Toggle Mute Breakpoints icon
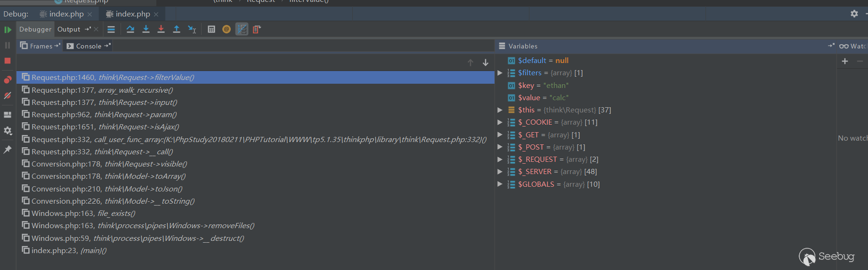868x270 pixels. [x=8, y=95]
